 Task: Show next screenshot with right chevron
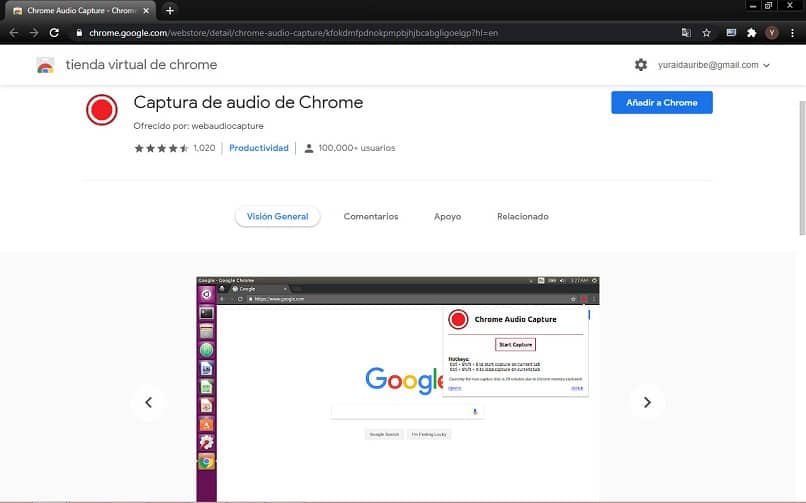[x=647, y=402]
